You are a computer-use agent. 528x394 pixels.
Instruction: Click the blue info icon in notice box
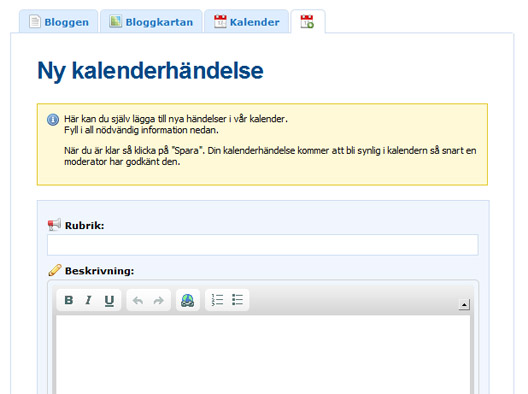pyautogui.click(x=53, y=120)
